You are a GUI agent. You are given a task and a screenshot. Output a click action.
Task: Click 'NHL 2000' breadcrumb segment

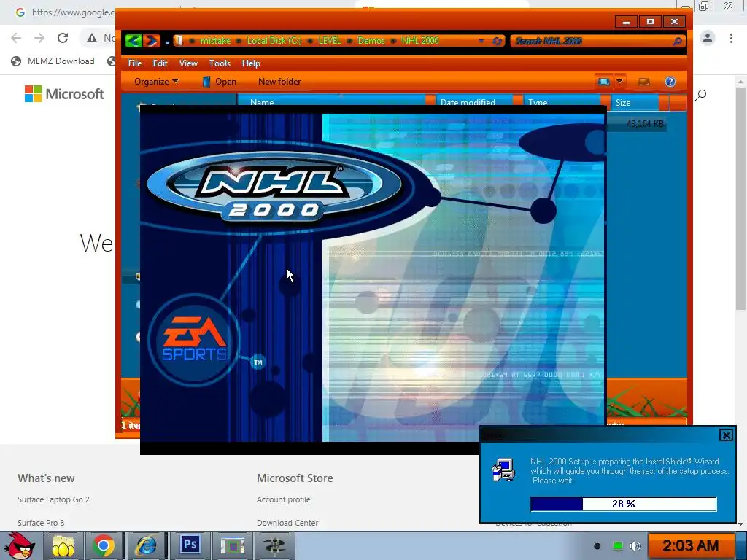click(x=419, y=41)
